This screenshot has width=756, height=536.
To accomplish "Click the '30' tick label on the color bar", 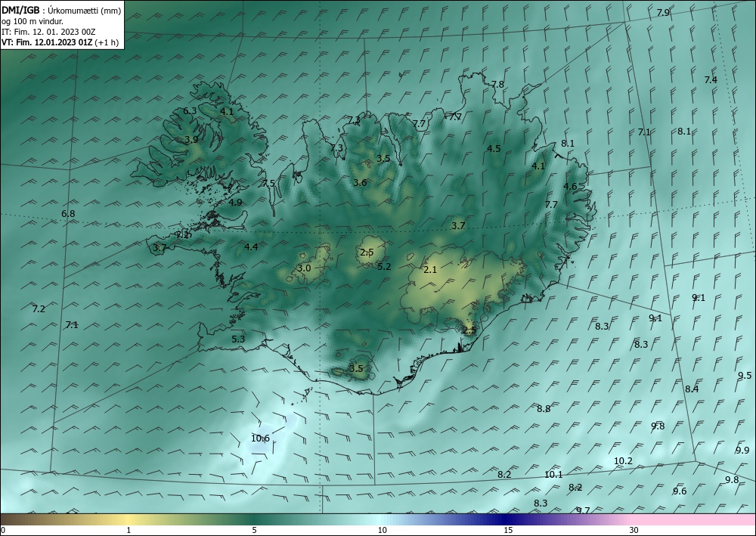I will coord(634,530).
